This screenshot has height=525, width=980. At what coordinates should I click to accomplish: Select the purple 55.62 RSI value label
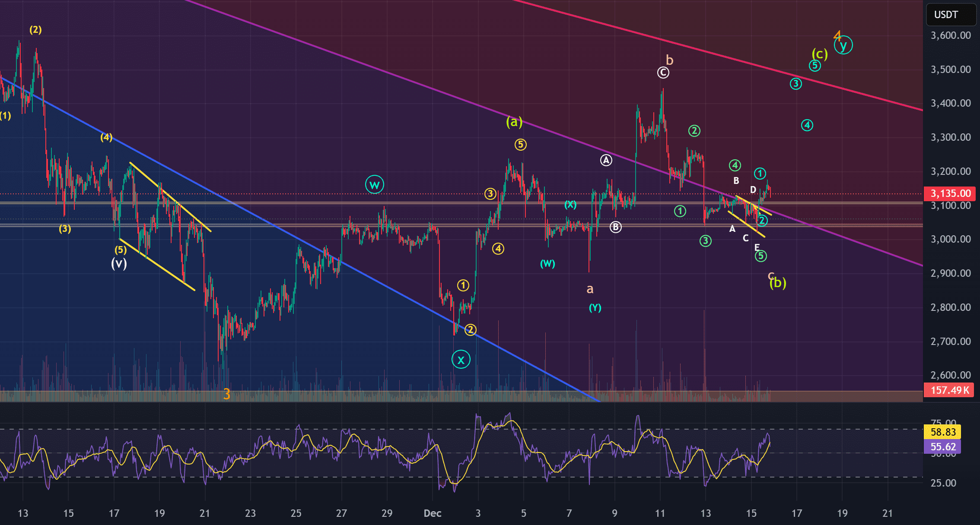[x=942, y=447]
